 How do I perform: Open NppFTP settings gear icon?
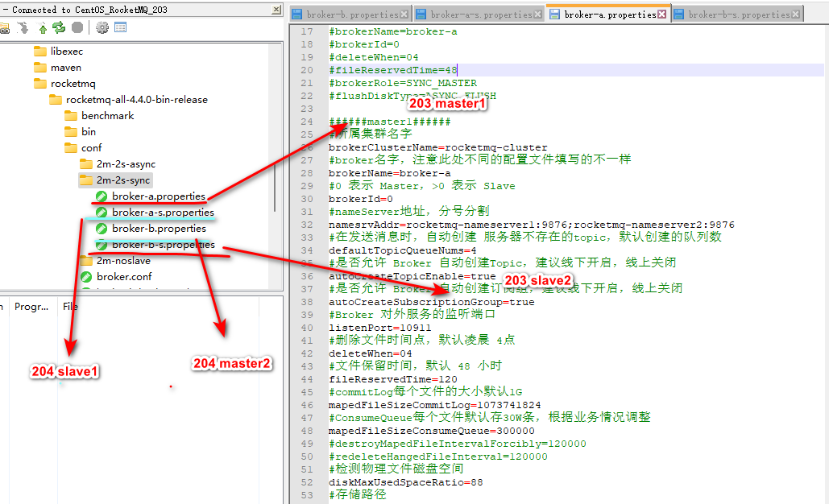pyautogui.click(x=102, y=27)
